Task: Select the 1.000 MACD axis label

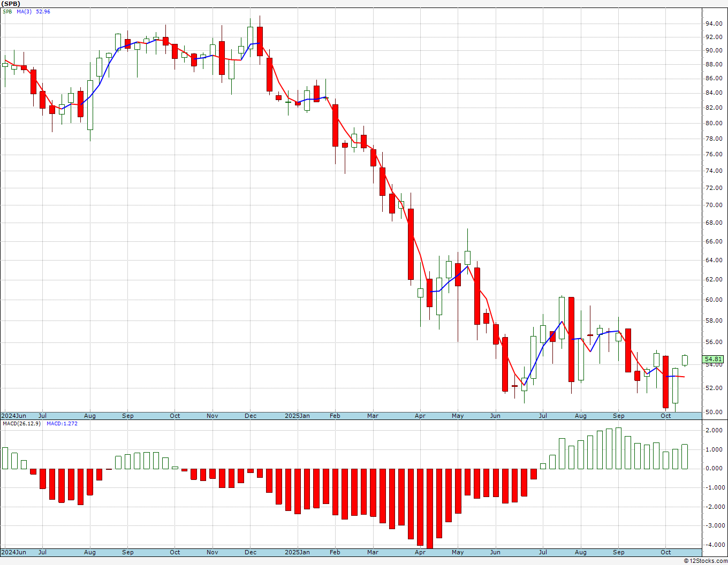Action: tap(715, 449)
